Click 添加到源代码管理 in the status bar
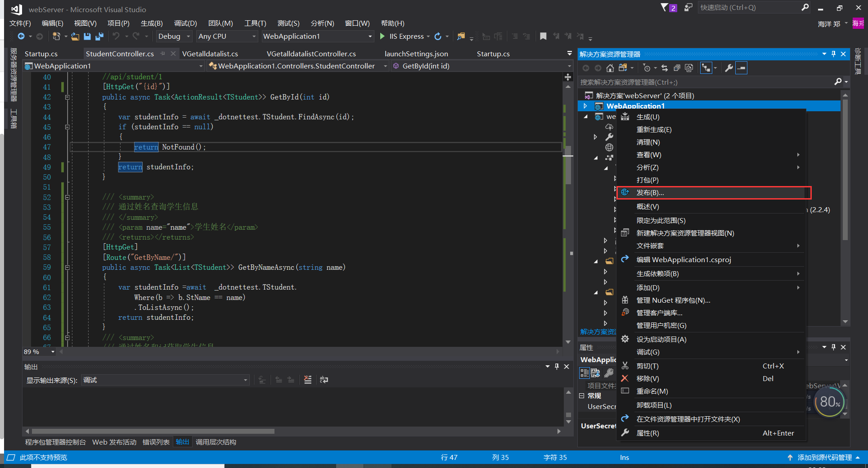 coord(824,457)
